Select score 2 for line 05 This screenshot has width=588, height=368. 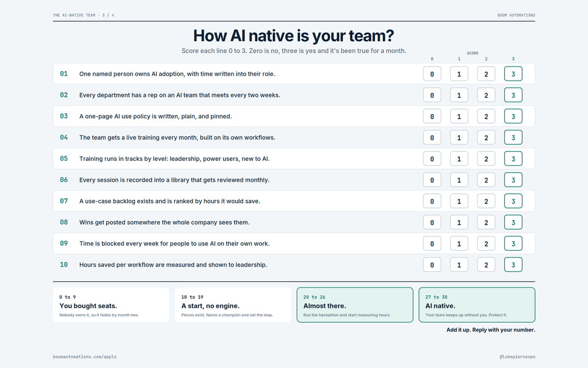[x=486, y=159]
